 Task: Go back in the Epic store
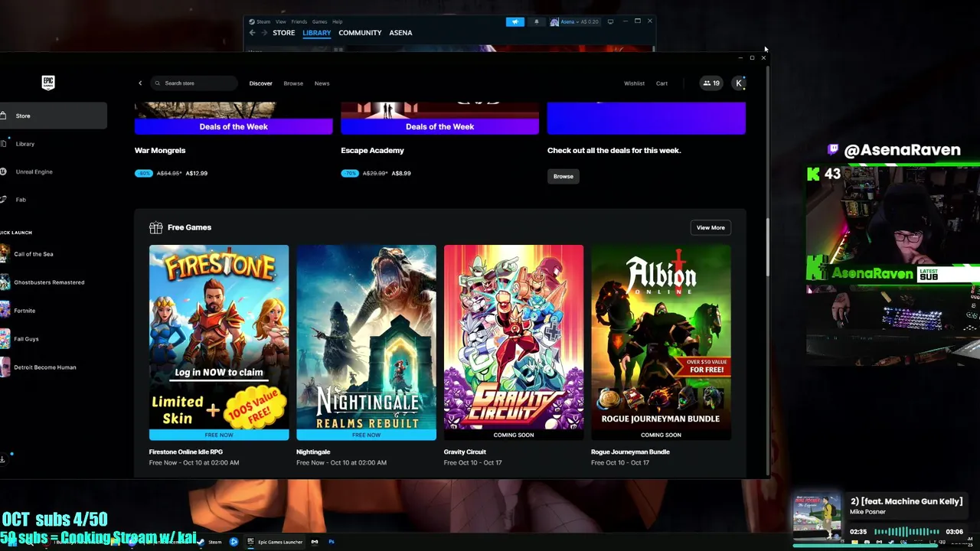[x=140, y=83]
